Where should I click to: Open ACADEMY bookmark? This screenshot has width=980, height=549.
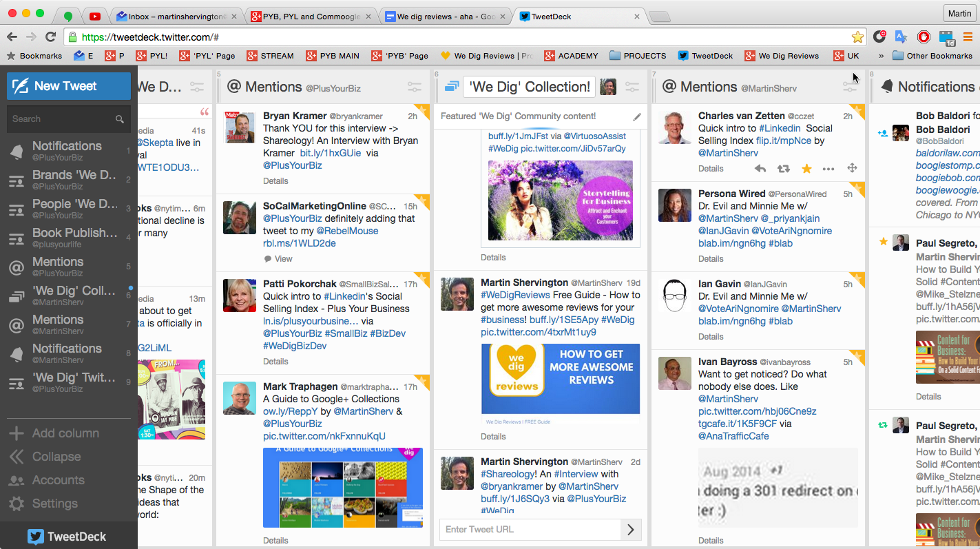click(x=571, y=56)
